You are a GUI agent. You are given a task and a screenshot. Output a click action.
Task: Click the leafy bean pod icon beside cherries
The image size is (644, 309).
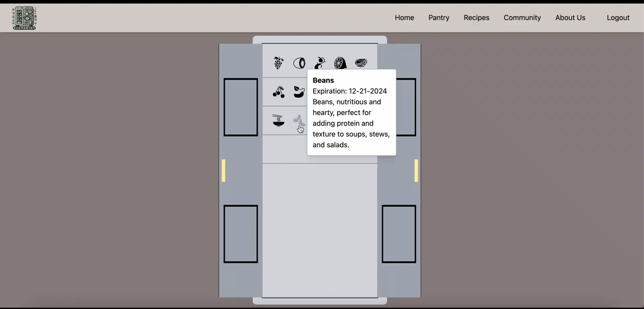click(299, 92)
